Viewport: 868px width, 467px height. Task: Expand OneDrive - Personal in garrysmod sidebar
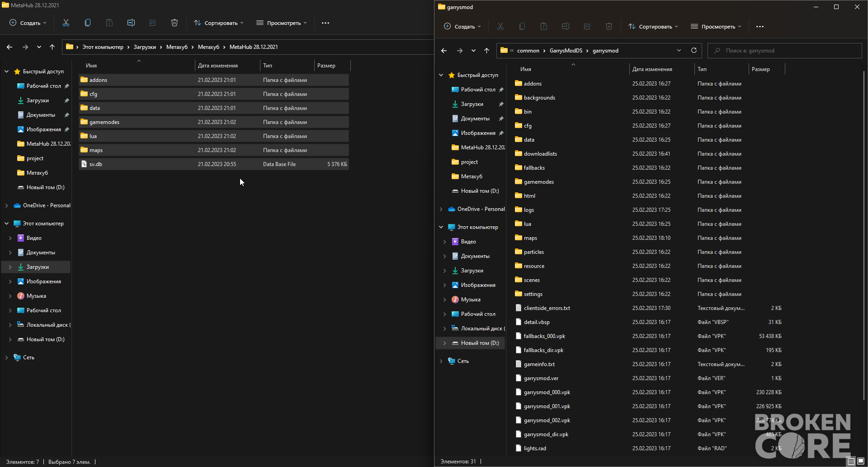pyautogui.click(x=441, y=209)
